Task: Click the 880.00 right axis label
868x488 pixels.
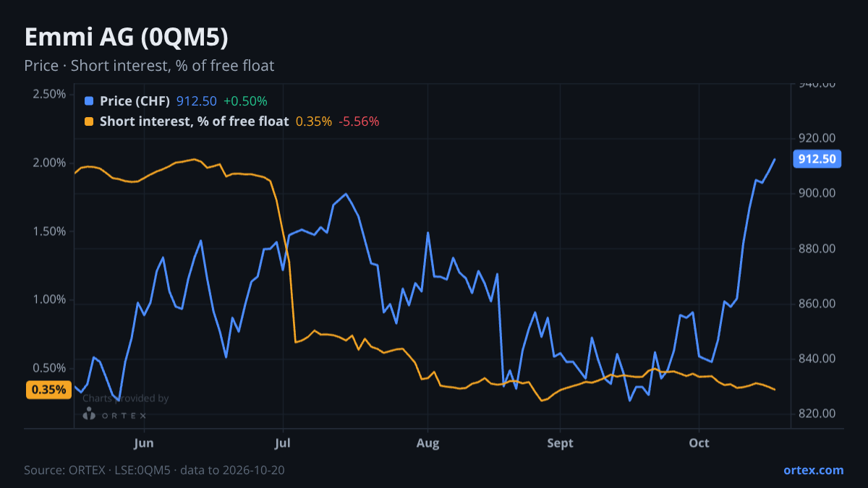Action: [x=817, y=249]
